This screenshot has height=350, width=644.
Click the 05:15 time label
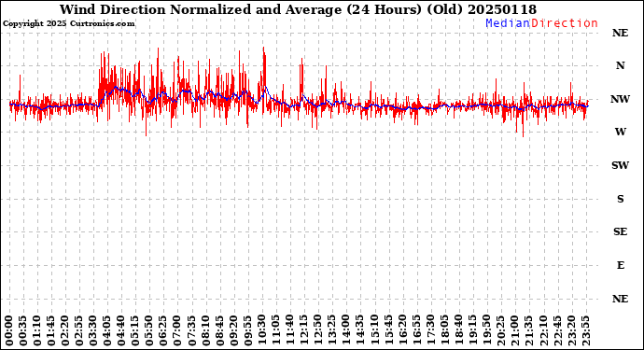136,330
